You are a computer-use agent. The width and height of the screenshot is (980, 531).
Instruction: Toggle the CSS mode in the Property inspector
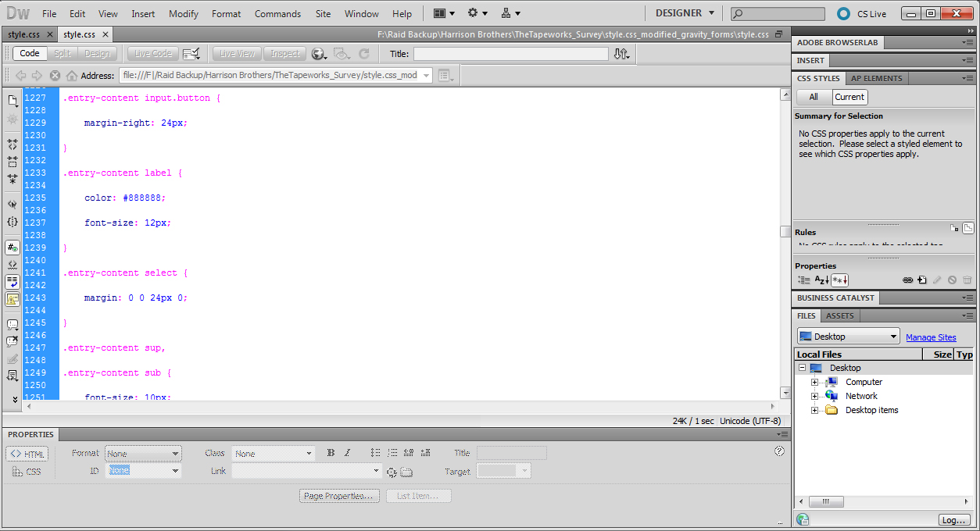pos(27,472)
